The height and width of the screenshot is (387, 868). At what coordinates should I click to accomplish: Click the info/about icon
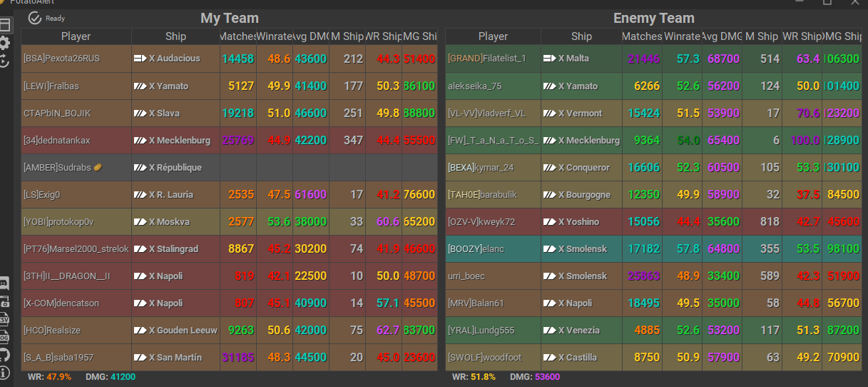click(x=5, y=372)
